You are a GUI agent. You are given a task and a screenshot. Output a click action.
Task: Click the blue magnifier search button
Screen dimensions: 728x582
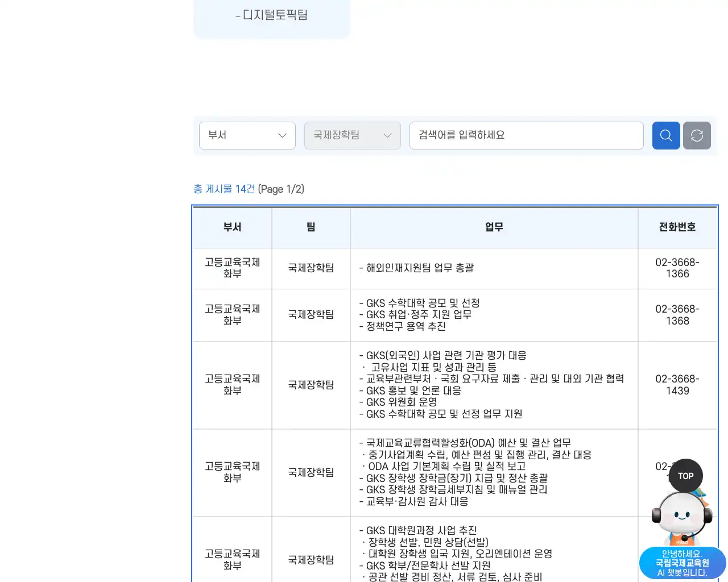click(x=666, y=135)
